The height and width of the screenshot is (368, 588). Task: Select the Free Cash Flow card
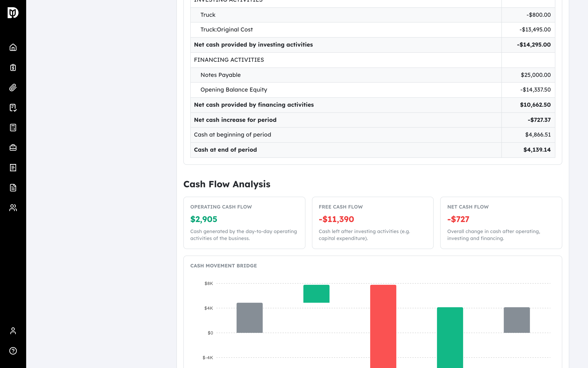373,223
